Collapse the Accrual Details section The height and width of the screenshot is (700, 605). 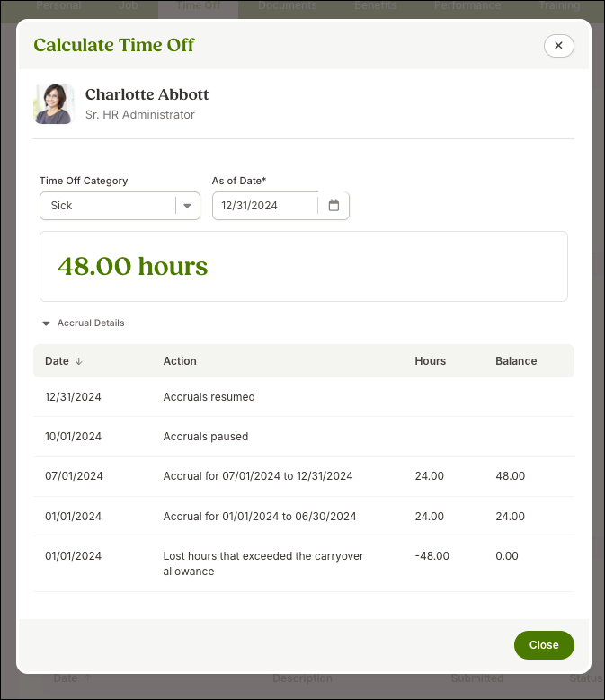(x=46, y=323)
